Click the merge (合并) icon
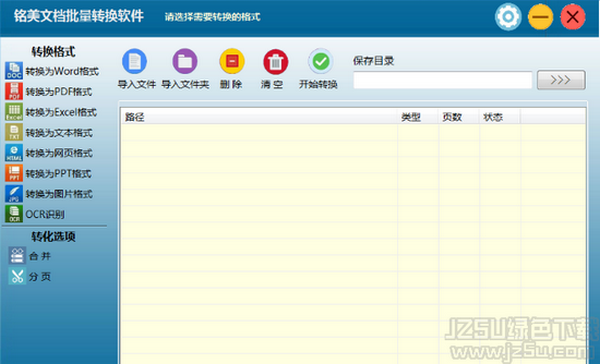This screenshot has width=600, height=364. [17, 256]
